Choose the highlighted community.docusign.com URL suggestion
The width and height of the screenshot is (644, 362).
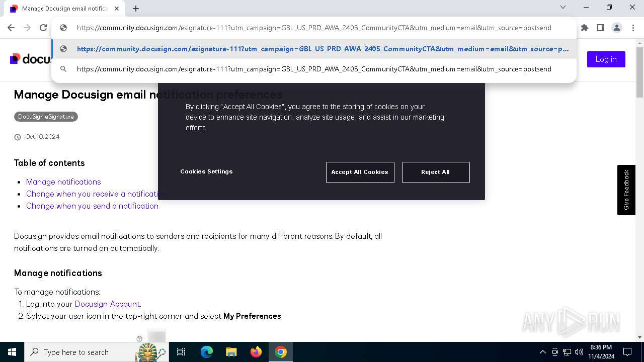point(314,49)
